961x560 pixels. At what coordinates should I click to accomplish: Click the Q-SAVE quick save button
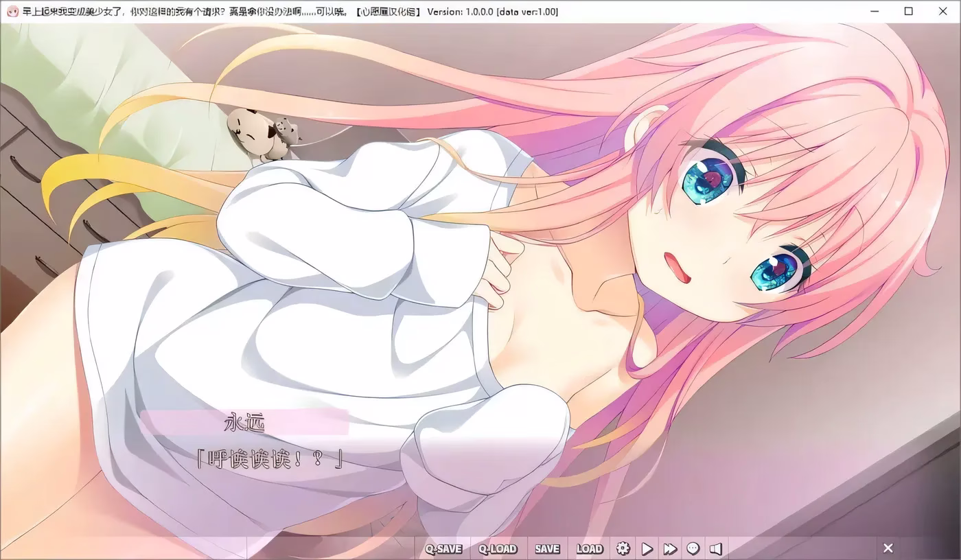[x=443, y=548]
